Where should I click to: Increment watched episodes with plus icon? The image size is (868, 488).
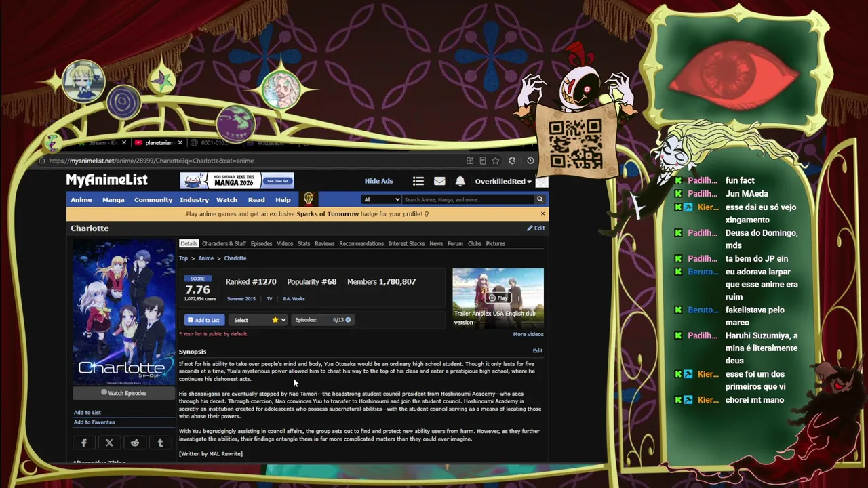(x=348, y=320)
